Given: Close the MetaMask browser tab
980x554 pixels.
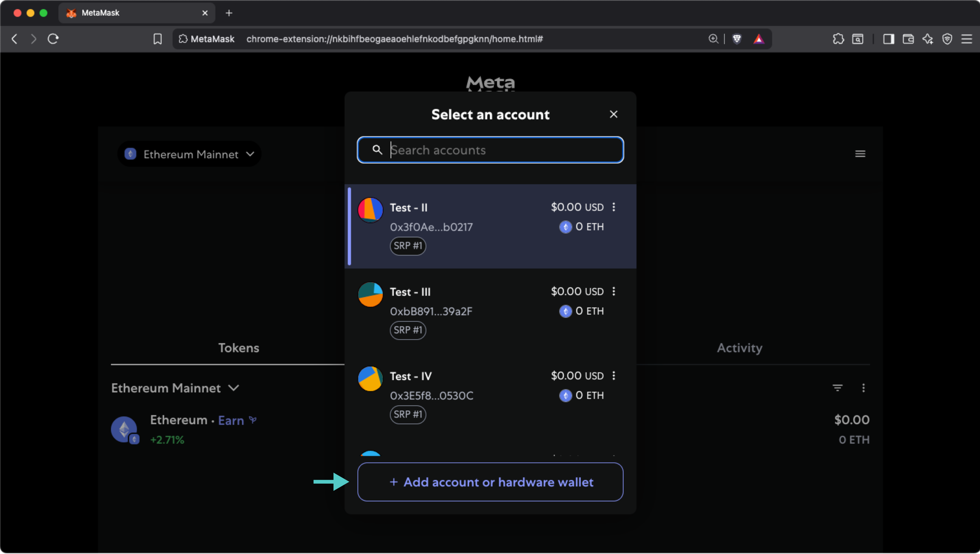Looking at the screenshot, I should point(205,13).
